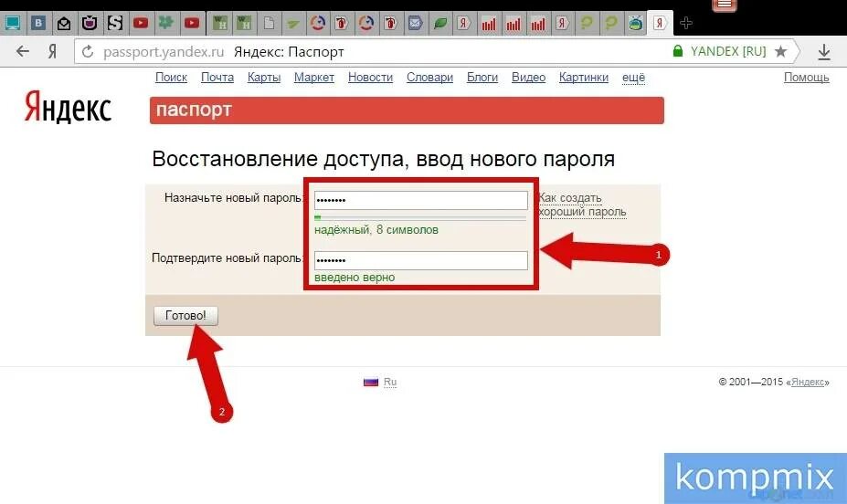Open the black envelope mail tab
This screenshot has height=504, width=847.
click(64, 23)
